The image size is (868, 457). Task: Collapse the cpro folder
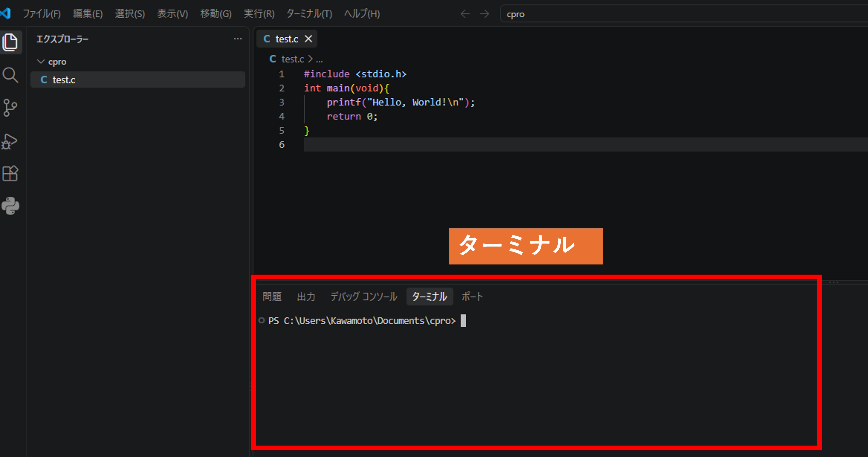[x=41, y=62]
